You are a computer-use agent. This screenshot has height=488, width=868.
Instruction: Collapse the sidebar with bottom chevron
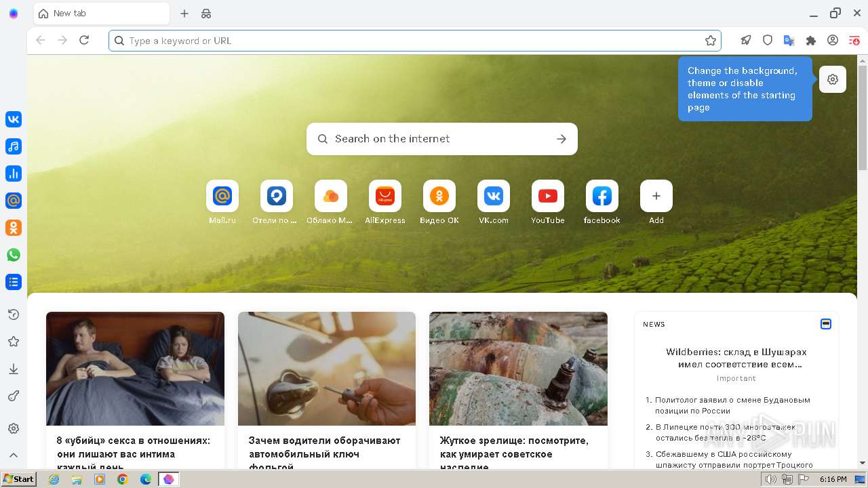click(14, 455)
